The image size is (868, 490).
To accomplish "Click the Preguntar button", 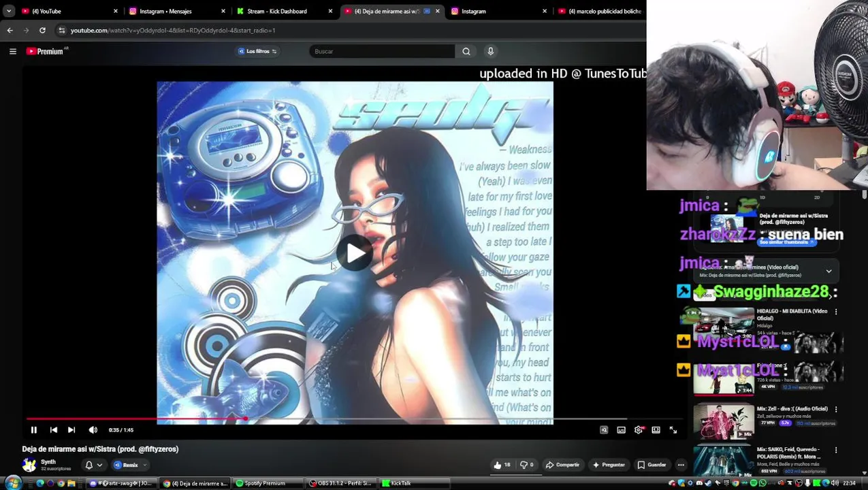I will pyautogui.click(x=609, y=465).
